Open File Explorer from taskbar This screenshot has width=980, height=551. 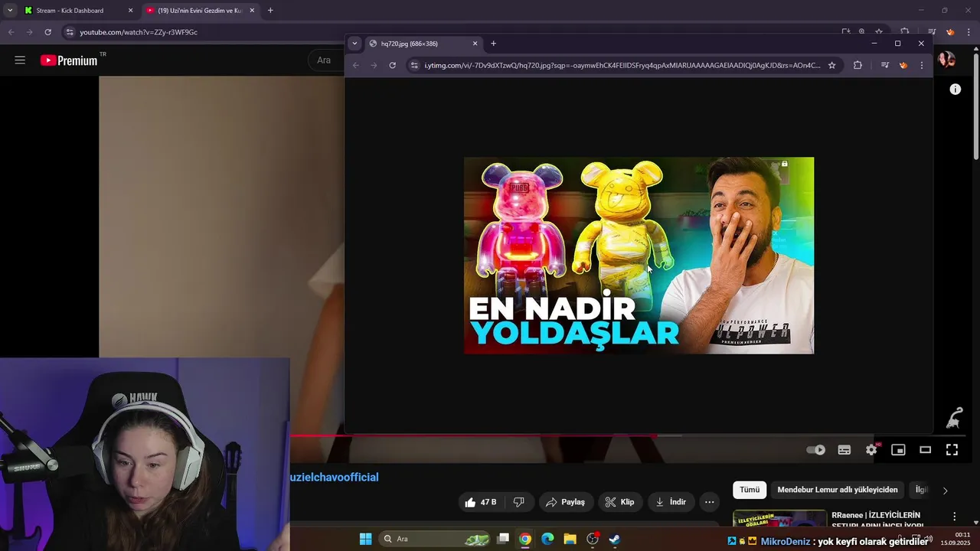point(570,539)
